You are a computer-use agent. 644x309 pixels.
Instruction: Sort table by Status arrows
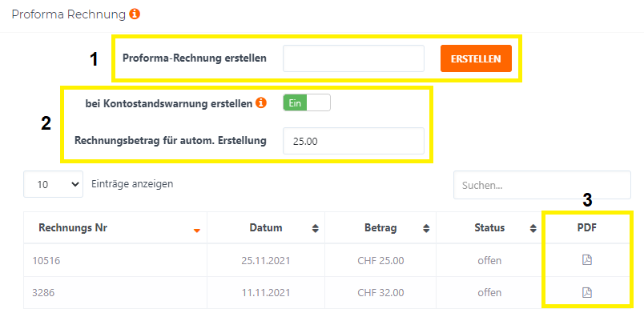click(533, 229)
